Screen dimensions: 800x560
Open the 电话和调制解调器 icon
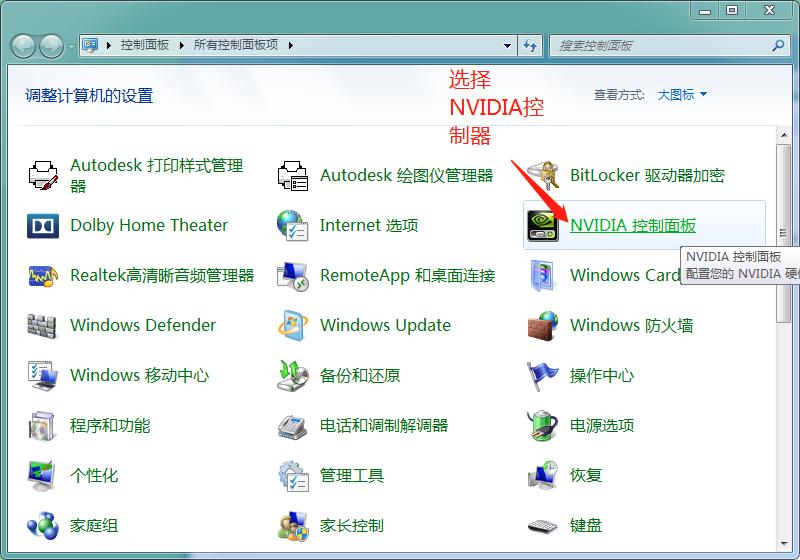(293, 425)
